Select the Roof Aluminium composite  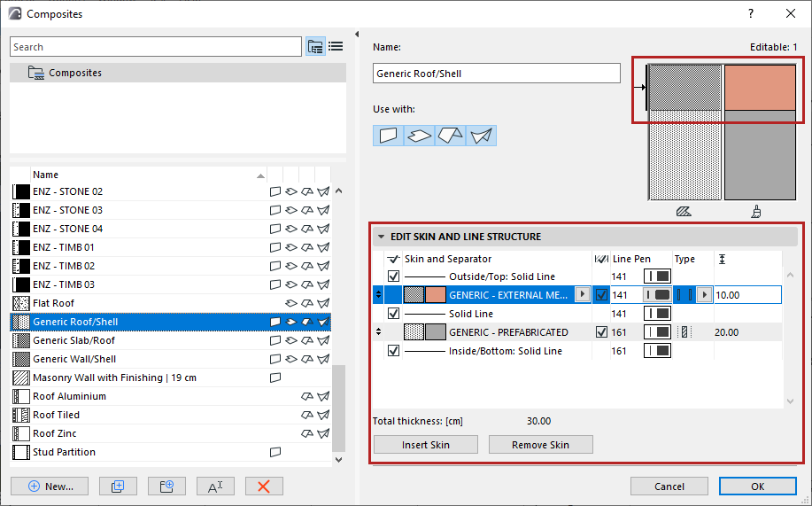(170, 396)
